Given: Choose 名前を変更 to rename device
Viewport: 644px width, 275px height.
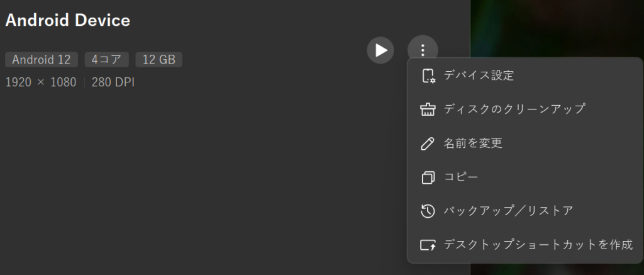Looking at the screenshot, I should [x=473, y=143].
